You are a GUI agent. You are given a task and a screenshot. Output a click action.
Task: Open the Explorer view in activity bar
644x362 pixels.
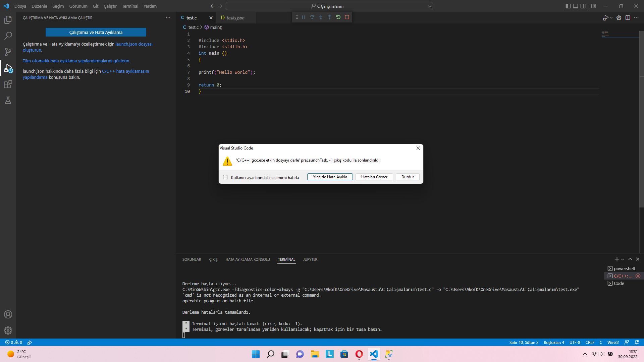click(8, 20)
